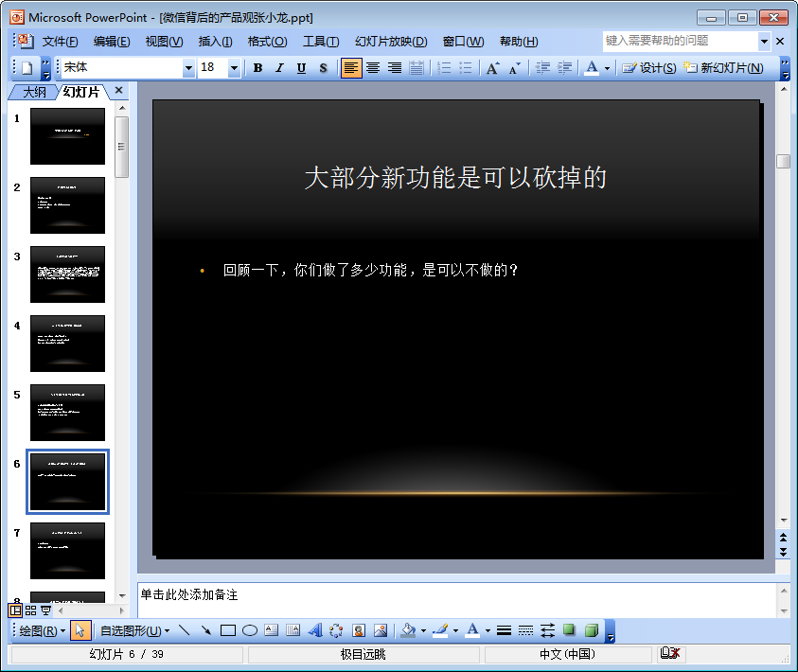The width and height of the screenshot is (798, 672).
Task: Switch to the 大纲 outline tab
Action: tap(35, 92)
